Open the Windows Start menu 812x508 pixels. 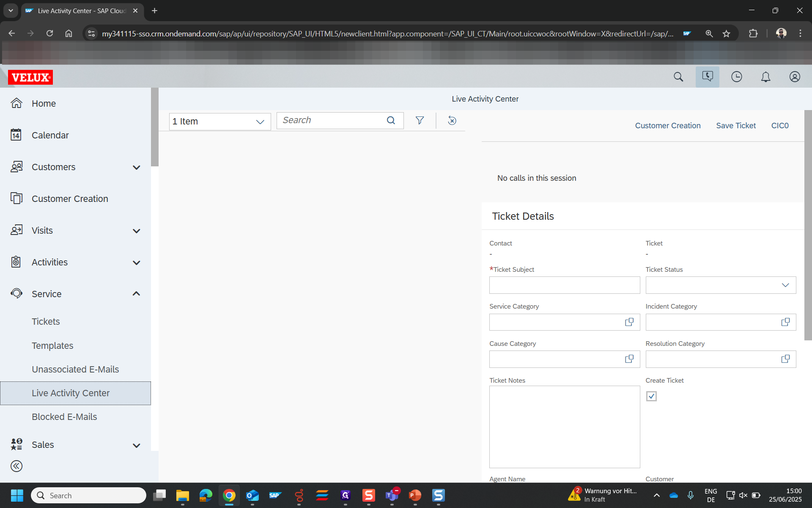17,495
